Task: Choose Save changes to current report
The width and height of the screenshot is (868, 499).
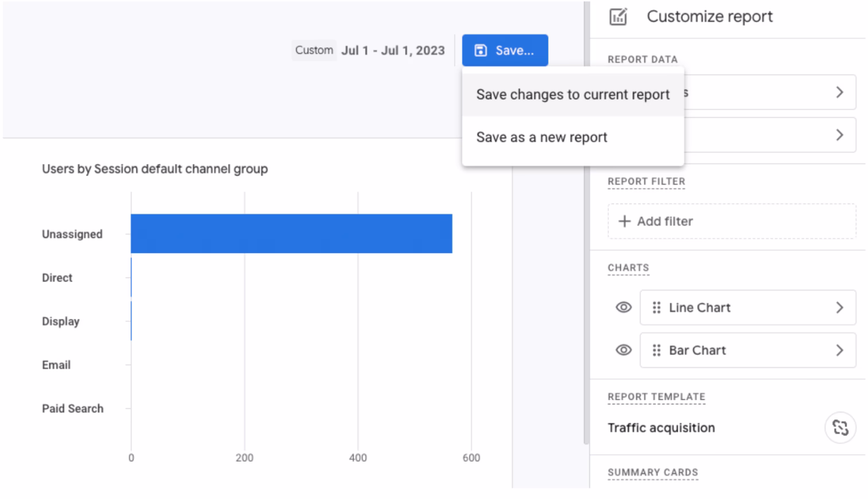Action: pyautogui.click(x=573, y=95)
